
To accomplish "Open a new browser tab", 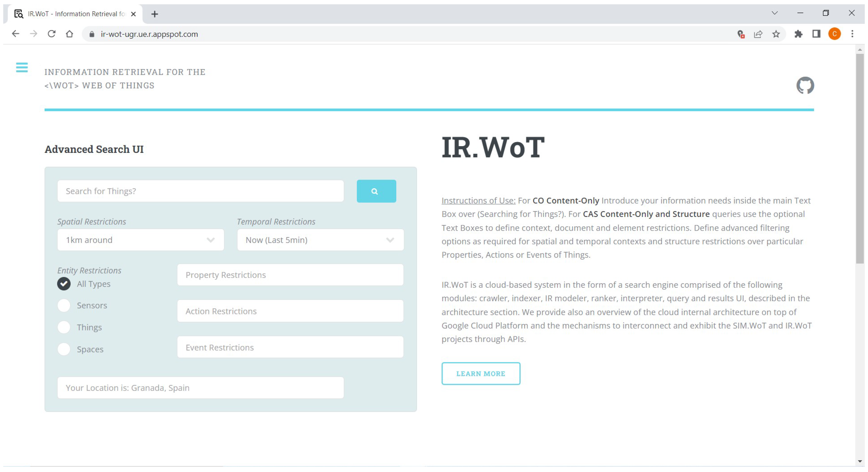I will (155, 14).
